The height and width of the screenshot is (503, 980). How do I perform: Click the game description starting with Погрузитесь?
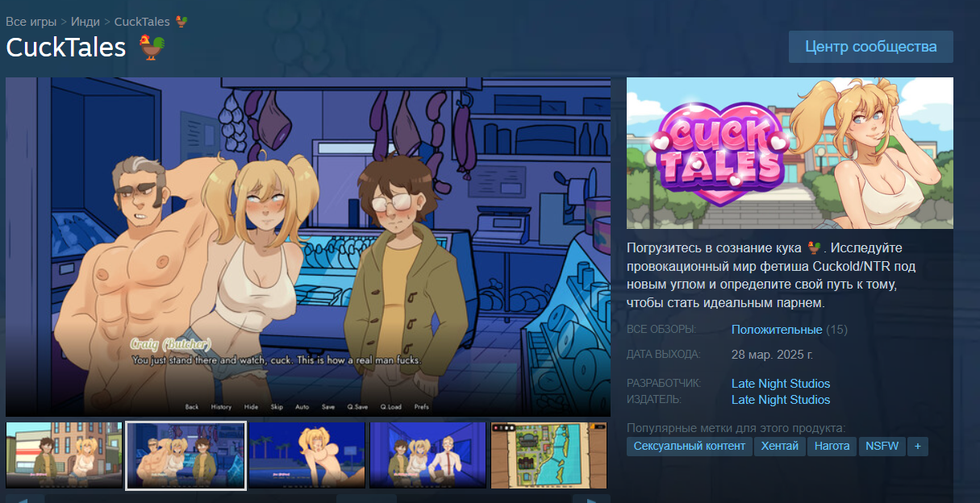click(772, 275)
